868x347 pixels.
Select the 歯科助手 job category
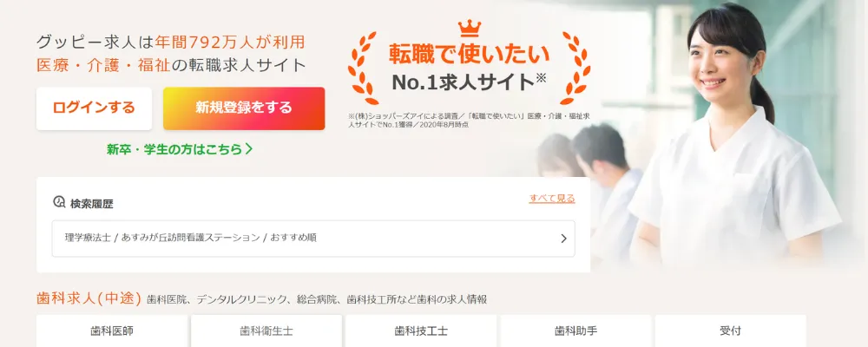[x=575, y=331]
